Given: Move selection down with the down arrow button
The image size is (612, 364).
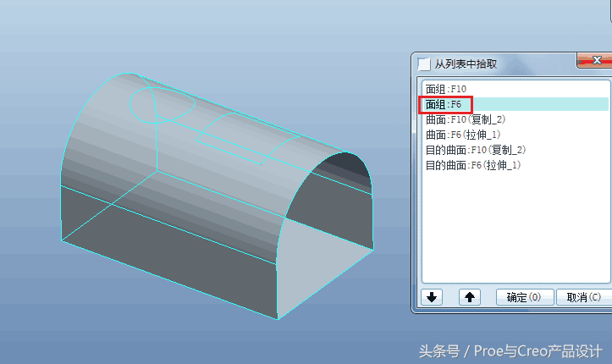Looking at the screenshot, I should [x=432, y=297].
